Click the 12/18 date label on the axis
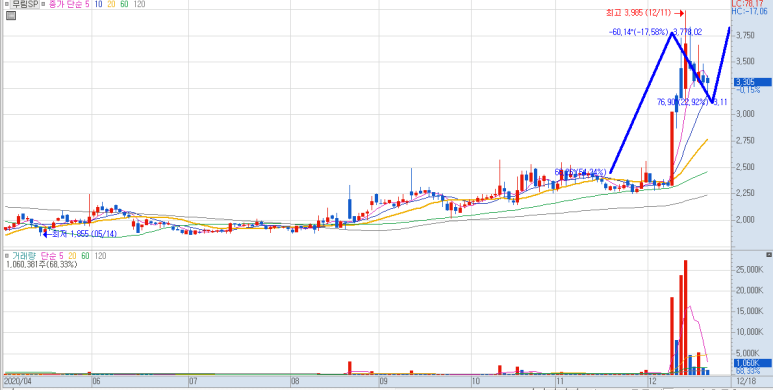 click(x=747, y=381)
